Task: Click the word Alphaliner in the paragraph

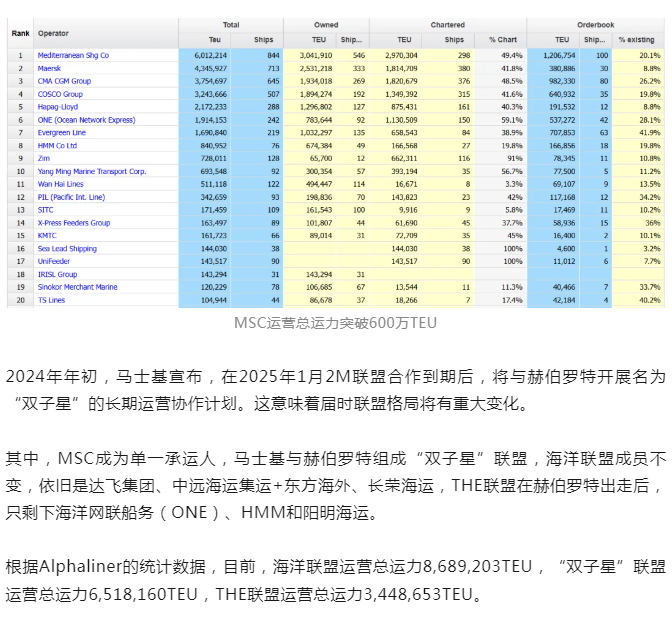Action: click(x=81, y=567)
